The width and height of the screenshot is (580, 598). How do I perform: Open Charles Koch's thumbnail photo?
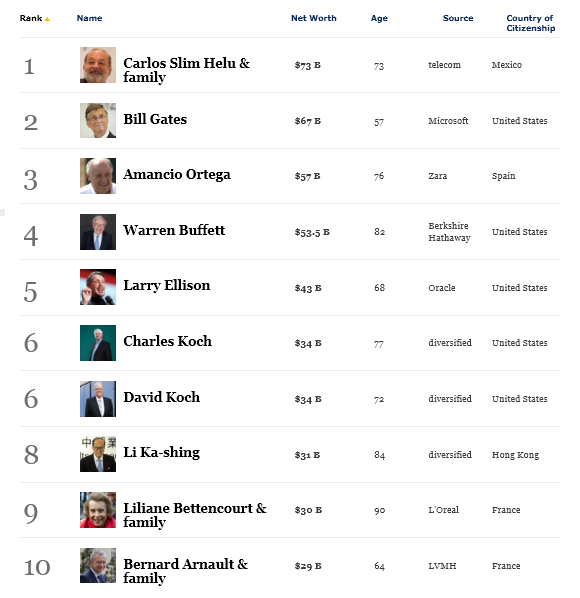tap(98, 343)
